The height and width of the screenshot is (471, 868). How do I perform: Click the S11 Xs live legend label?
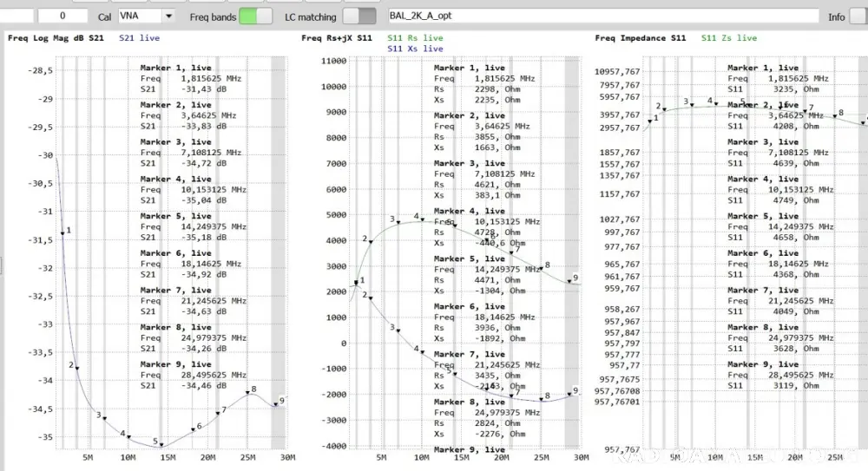pyautogui.click(x=414, y=49)
